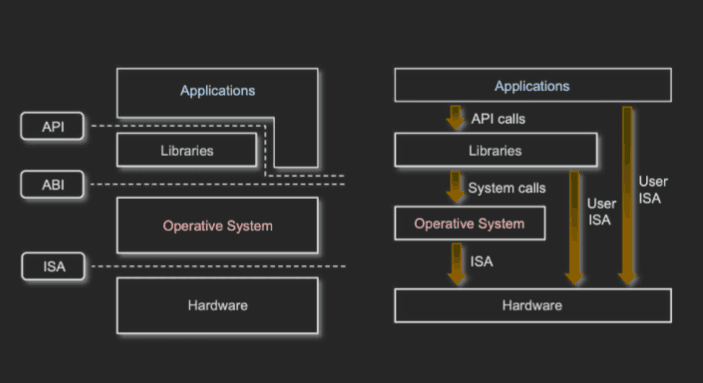Select the API rounded label box
The width and height of the screenshot is (703, 383).
(x=52, y=126)
